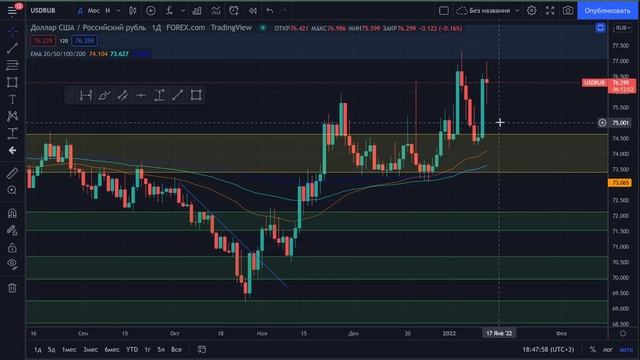Enter fullscreen mode
Image resolution: width=640 pixels, height=360 pixels.
click(550, 11)
